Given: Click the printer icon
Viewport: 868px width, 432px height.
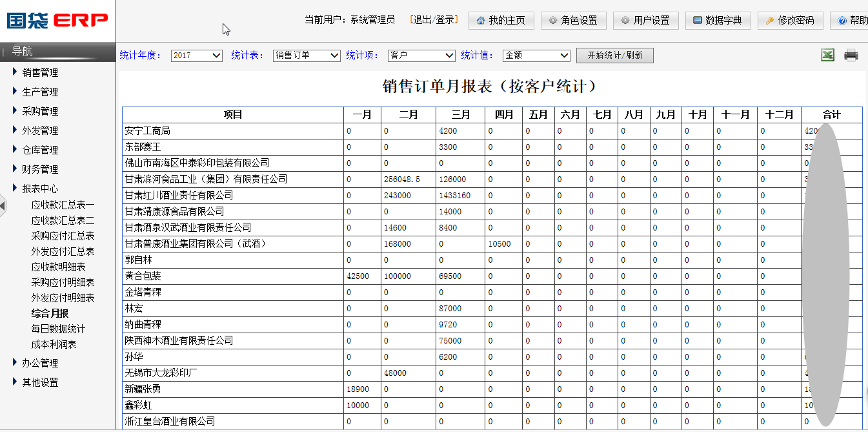Looking at the screenshot, I should [851, 56].
